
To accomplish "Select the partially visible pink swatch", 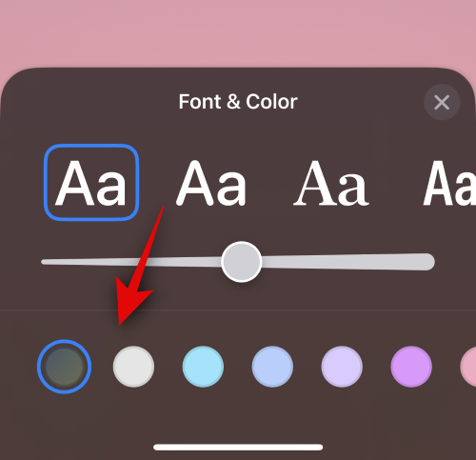I will coord(469,367).
